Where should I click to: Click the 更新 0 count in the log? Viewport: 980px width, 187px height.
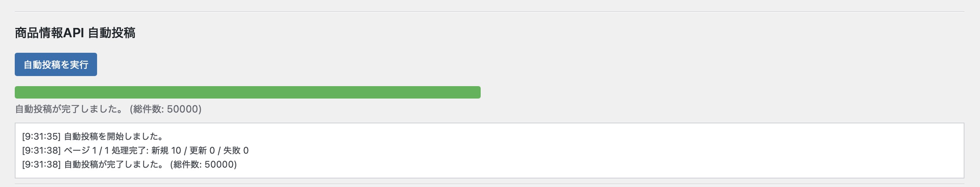click(202, 151)
